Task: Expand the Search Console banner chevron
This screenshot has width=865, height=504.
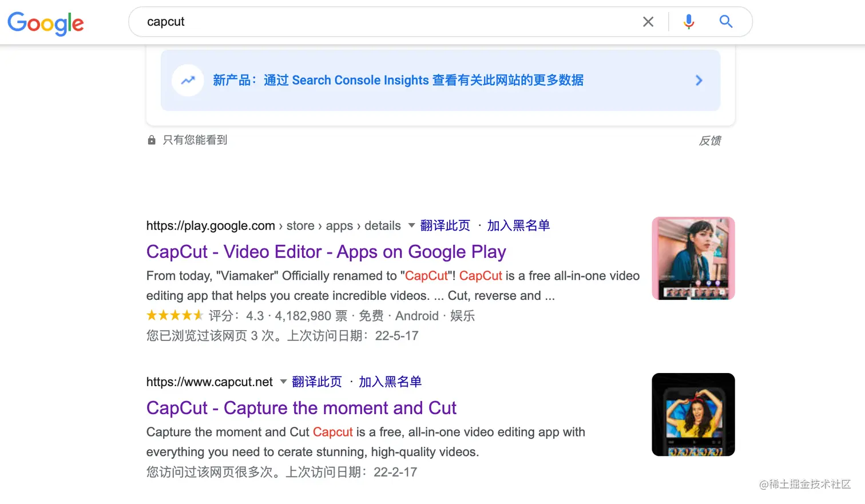Action: pyautogui.click(x=699, y=81)
